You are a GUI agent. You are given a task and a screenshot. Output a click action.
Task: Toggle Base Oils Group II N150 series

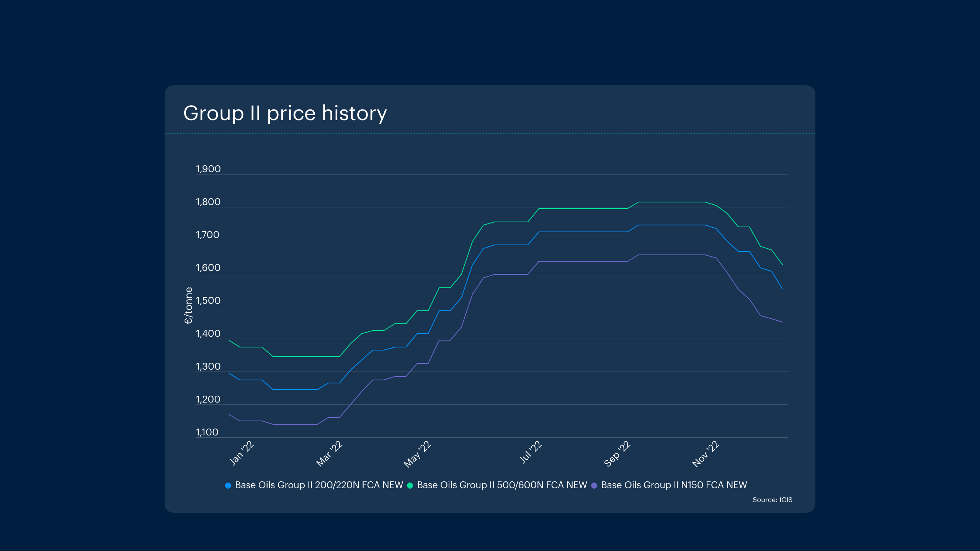click(674, 485)
